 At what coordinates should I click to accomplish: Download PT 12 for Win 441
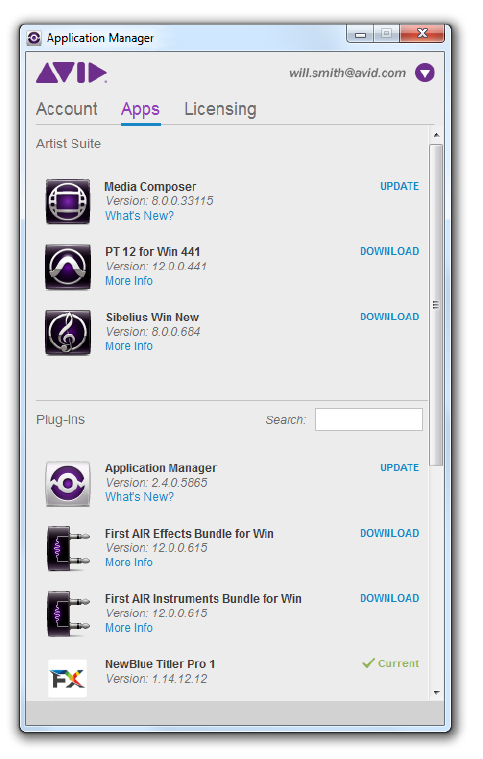[390, 251]
